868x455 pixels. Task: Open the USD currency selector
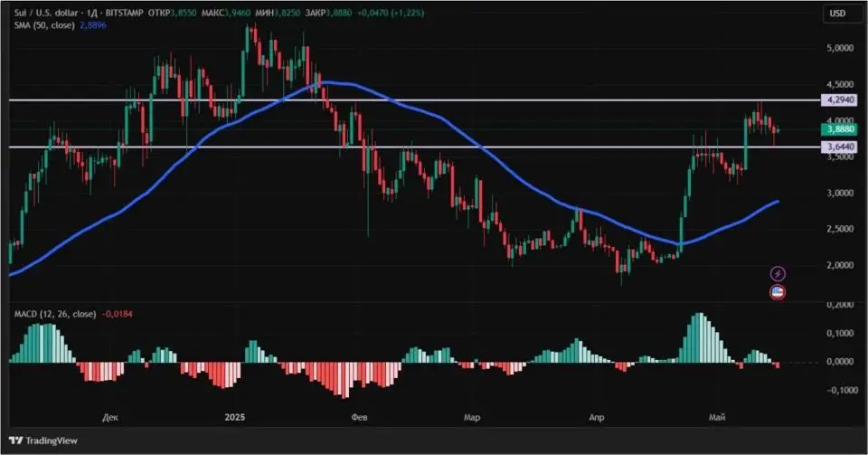pyautogui.click(x=837, y=14)
